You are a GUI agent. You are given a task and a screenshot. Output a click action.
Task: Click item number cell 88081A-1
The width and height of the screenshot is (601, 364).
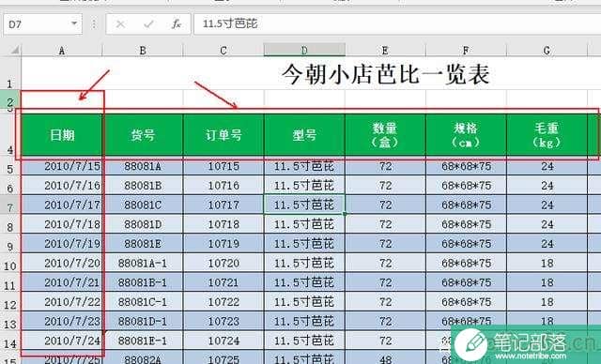tap(143, 264)
